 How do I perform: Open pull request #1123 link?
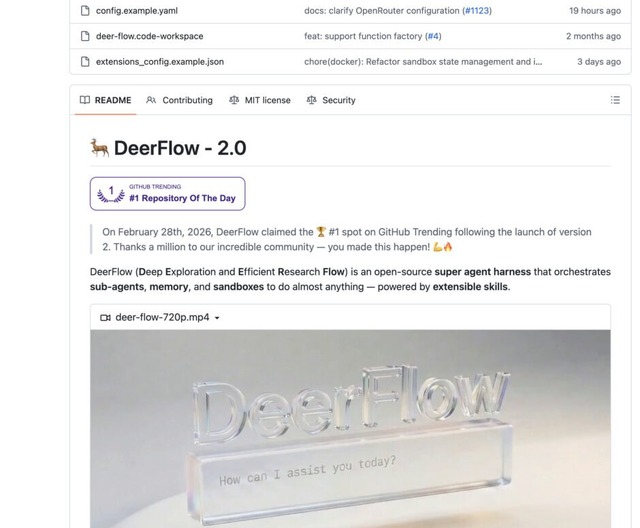click(477, 11)
